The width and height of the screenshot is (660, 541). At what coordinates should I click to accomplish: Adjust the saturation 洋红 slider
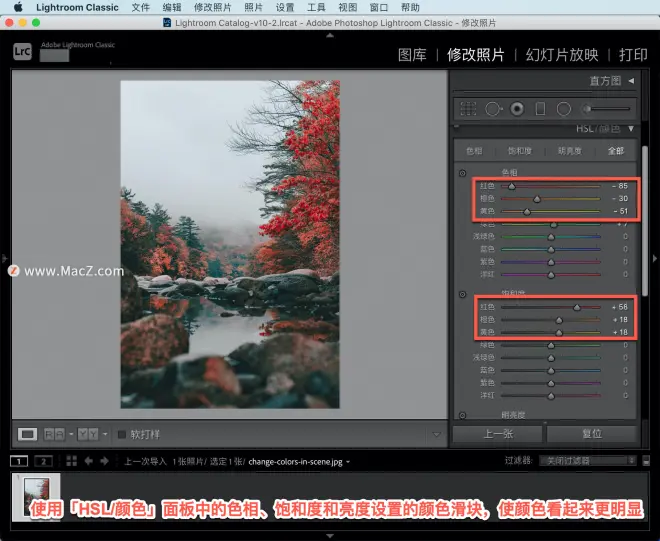click(551, 396)
